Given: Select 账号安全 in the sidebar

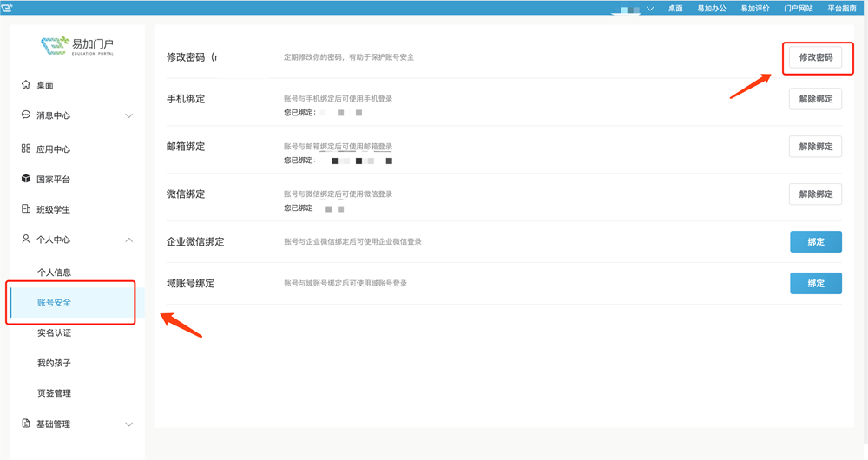Looking at the screenshot, I should [54, 303].
